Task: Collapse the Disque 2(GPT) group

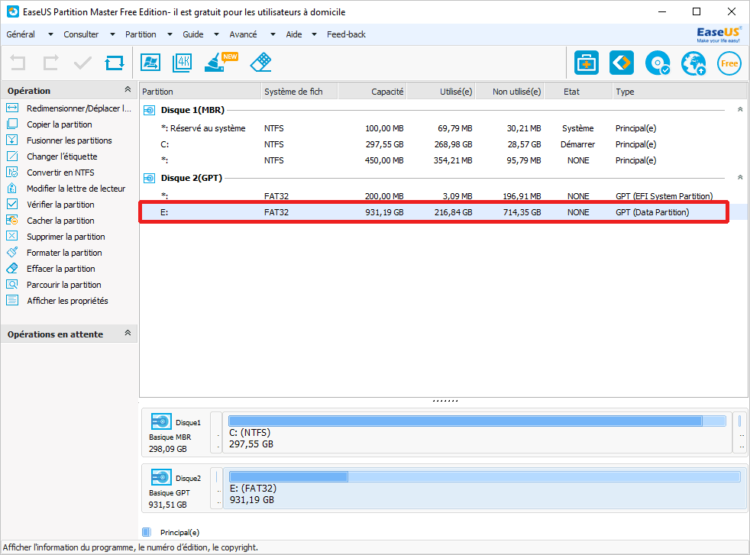Action: pyautogui.click(x=740, y=178)
